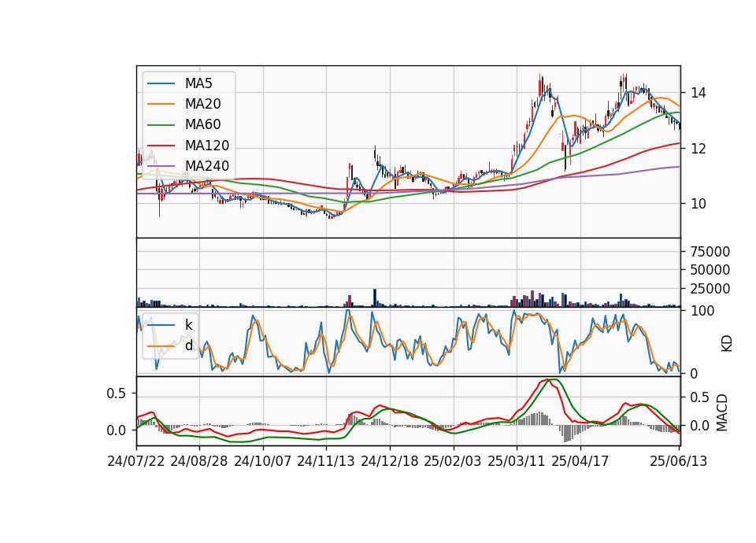Click the left MACD axis value 0.0
The height and width of the screenshot is (543, 756).
tap(117, 430)
